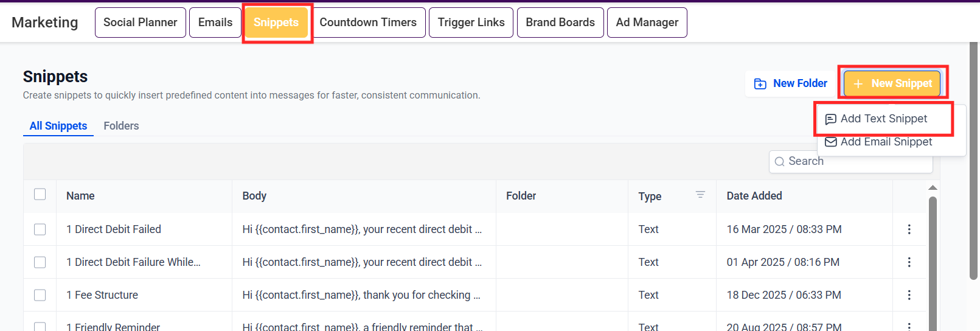The height and width of the screenshot is (331, 980).
Task: Go to Trigger Links section
Action: (x=471, y=23)
